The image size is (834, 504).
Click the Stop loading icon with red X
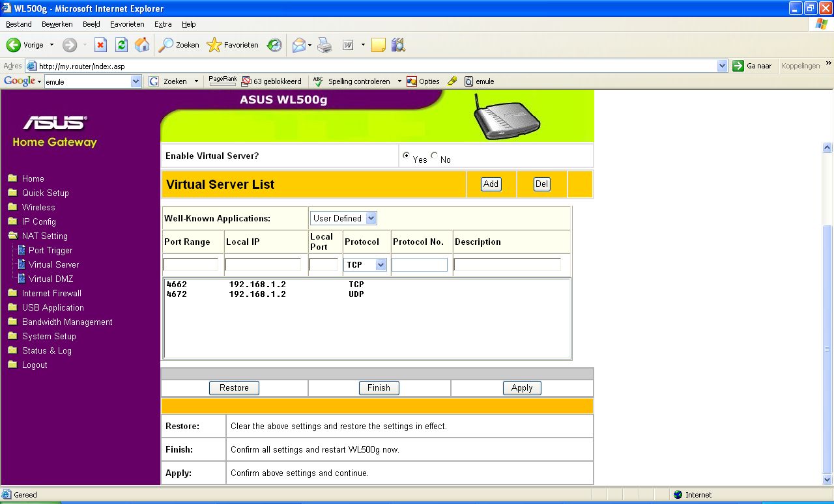(100, 45)
